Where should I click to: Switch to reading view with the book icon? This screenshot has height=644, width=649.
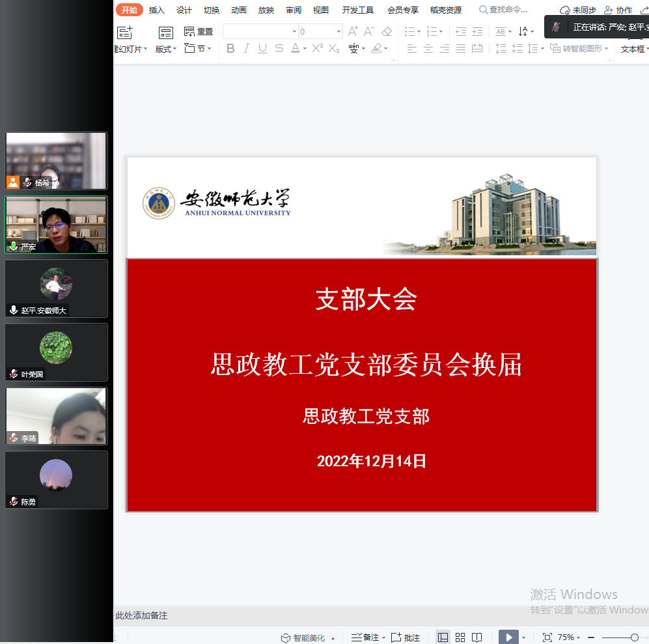[477, 637]
